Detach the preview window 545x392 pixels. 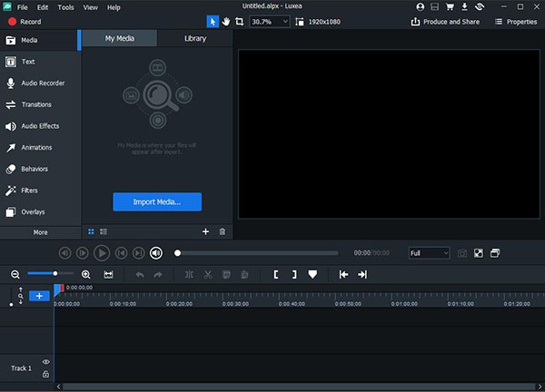tap(495, 253)
